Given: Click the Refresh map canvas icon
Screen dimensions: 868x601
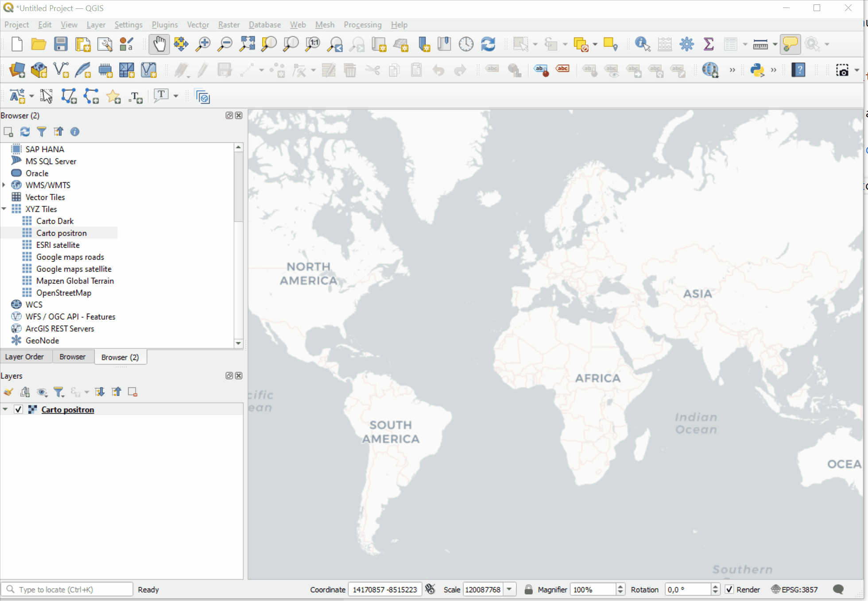Looking at the screenshot, I should 488,44.
